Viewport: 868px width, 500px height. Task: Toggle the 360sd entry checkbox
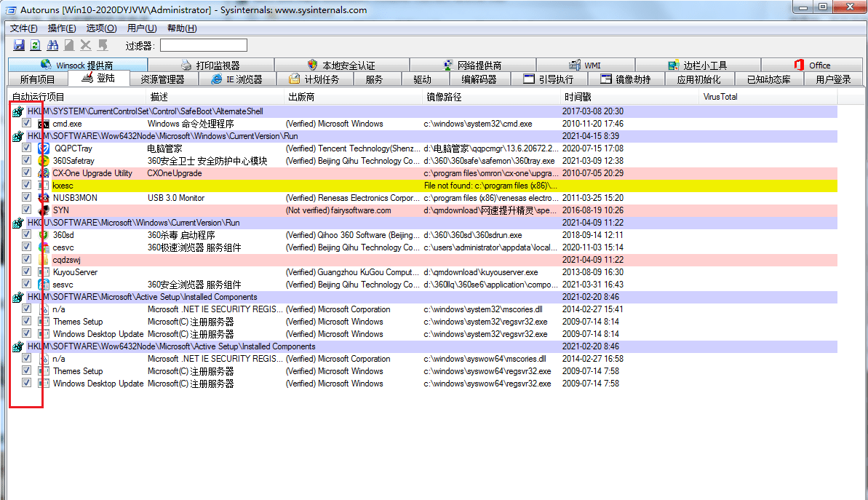click(26, 234)
